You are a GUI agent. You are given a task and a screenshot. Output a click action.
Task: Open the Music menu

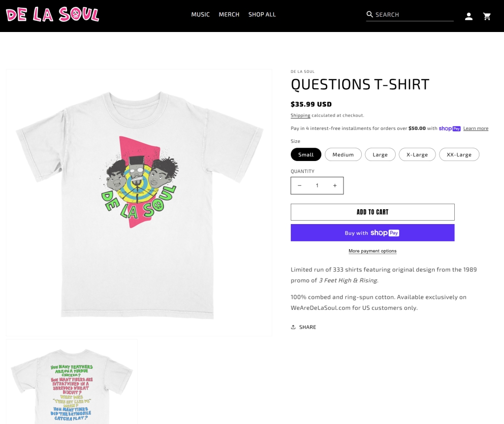pyautogui.click(x=201, y=14)
